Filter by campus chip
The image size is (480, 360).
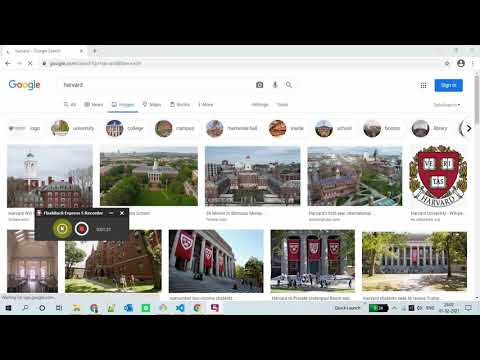tap(175, 128)
